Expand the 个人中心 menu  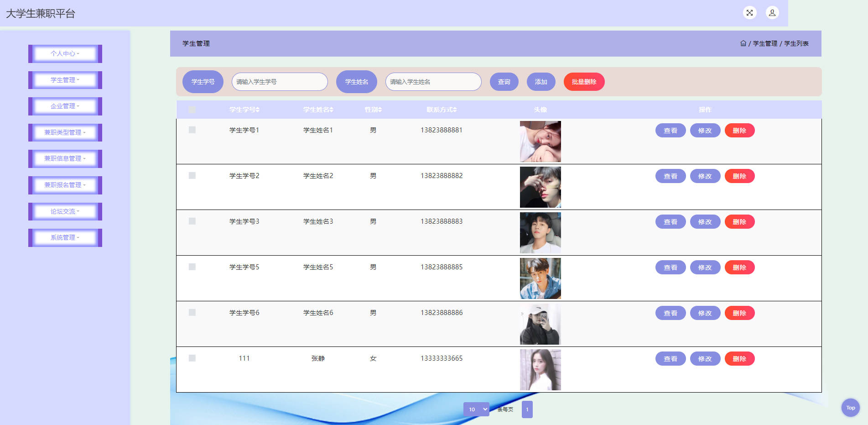click(65, 54)
